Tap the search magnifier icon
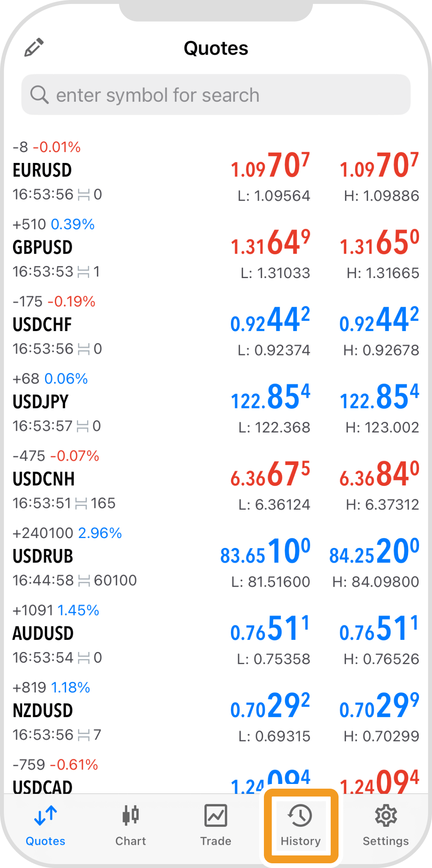Image resolution: width=432 pixels, height=868 pixels. click(x=39, y=95)
